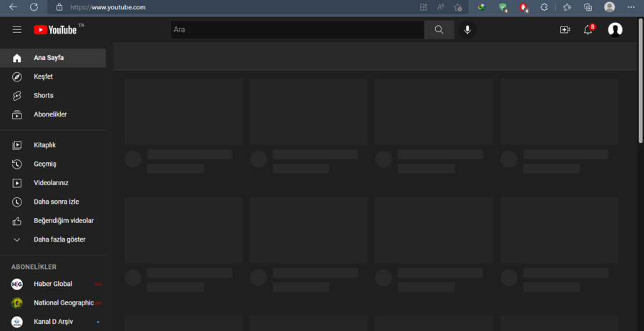This screenshot has height=331, width=644.
Task: Open Kitaplık from sidebar
Action: [x=52, y=145]
